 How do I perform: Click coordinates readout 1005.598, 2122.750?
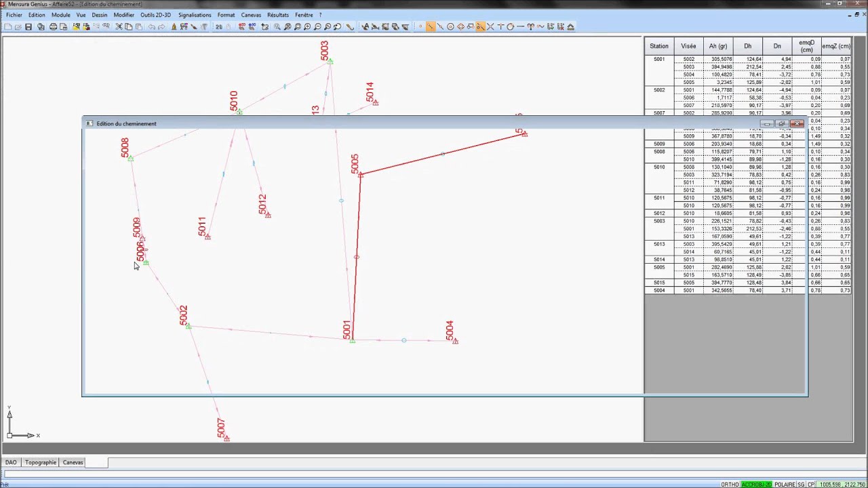(842, 485)
